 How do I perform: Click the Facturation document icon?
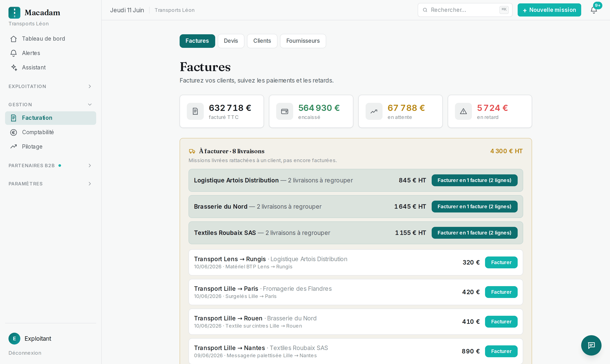[x=14, y=118]
